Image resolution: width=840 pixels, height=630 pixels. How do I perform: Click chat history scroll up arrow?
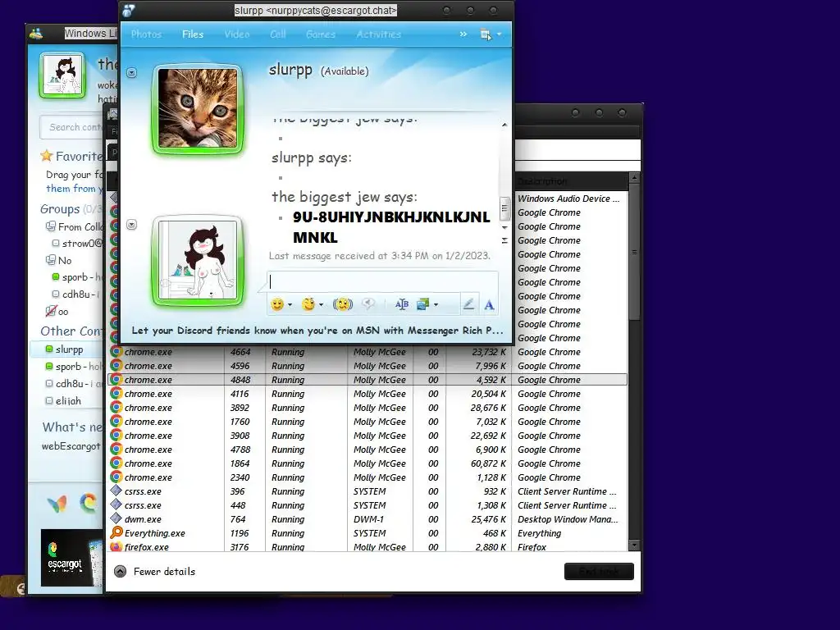coord(504,125)
